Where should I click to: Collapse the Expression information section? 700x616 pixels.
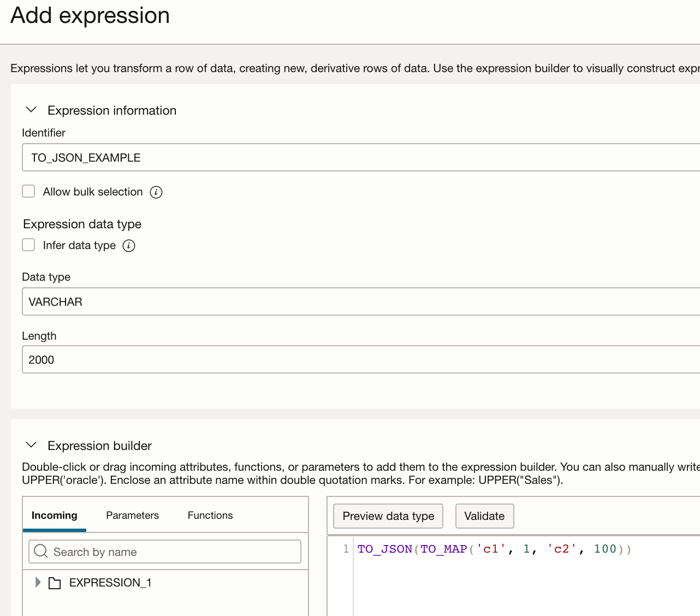click(x=32, y=110)
